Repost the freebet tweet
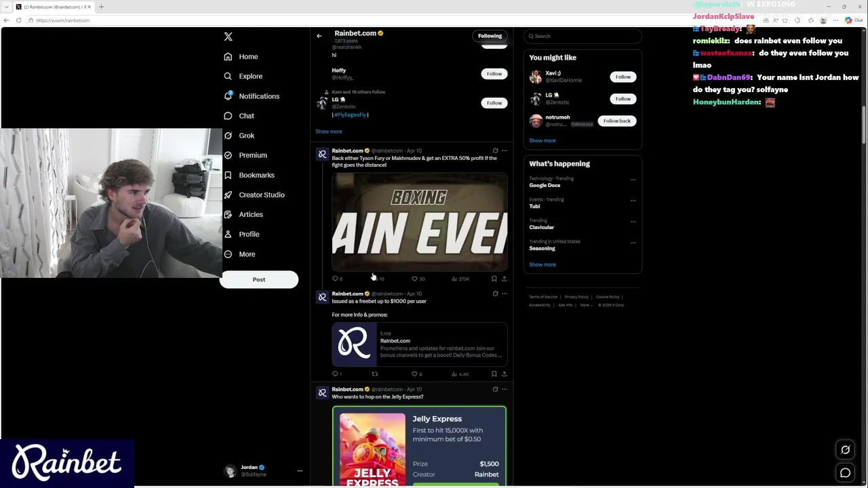The height and width of the screenshot is (488, 868). [x=374, y=374]
